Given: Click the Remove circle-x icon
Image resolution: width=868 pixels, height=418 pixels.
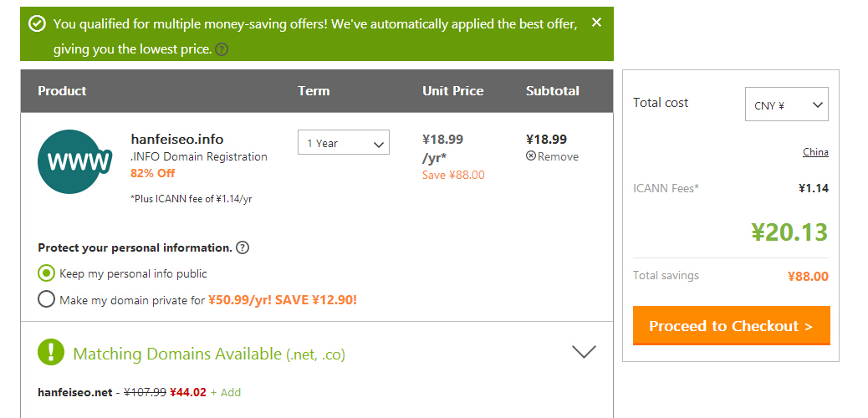Looking at the screenshot, I should (x=531, y=156).
